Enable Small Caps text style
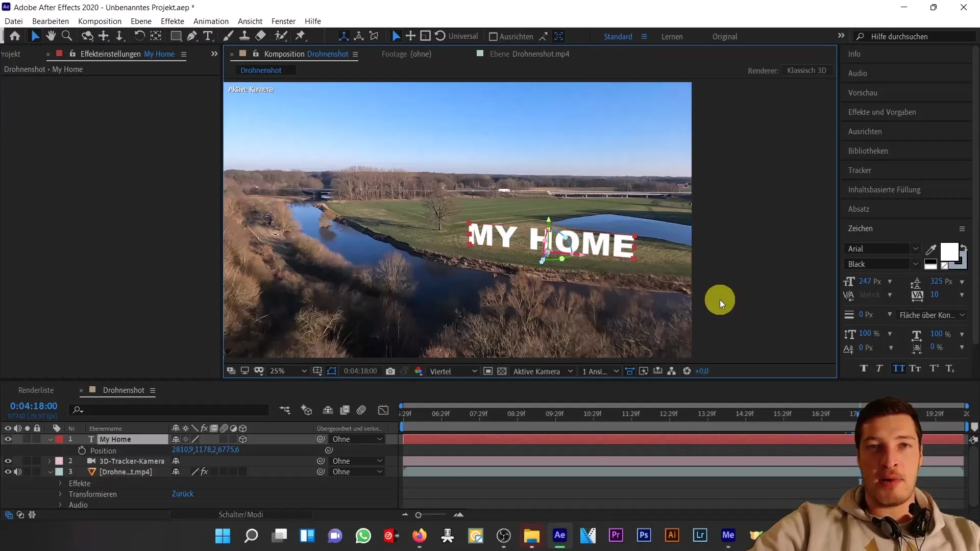 point(915,368)
